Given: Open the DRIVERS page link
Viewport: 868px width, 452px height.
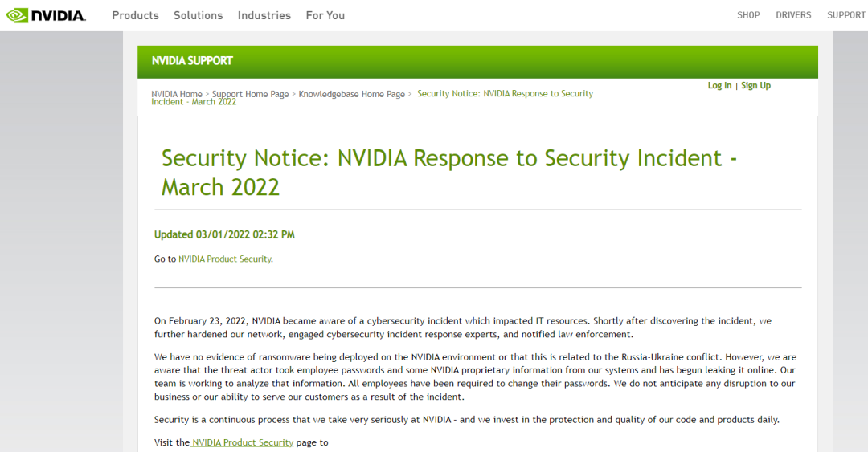Looking at the screenshot, I should point(793,15).
